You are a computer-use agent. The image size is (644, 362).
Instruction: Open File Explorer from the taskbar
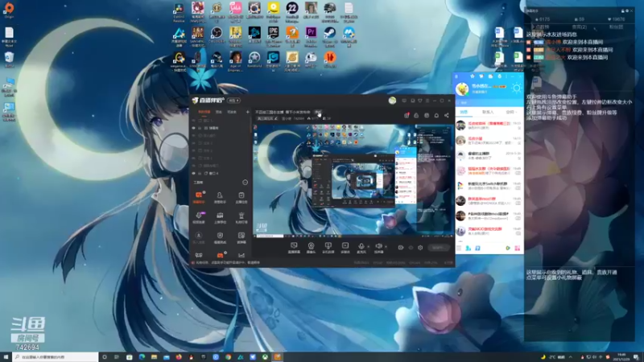(154, 357)
